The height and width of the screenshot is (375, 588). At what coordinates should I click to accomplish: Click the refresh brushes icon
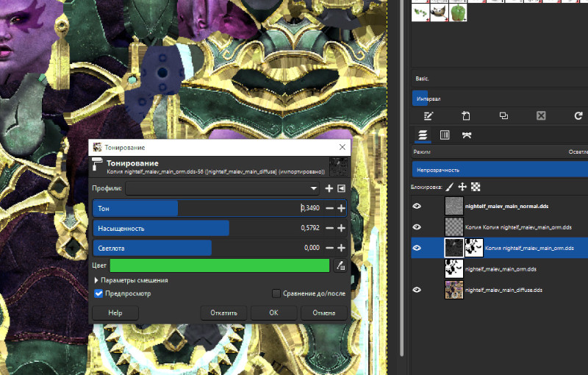pyautogui.click(x=578, y=116)
